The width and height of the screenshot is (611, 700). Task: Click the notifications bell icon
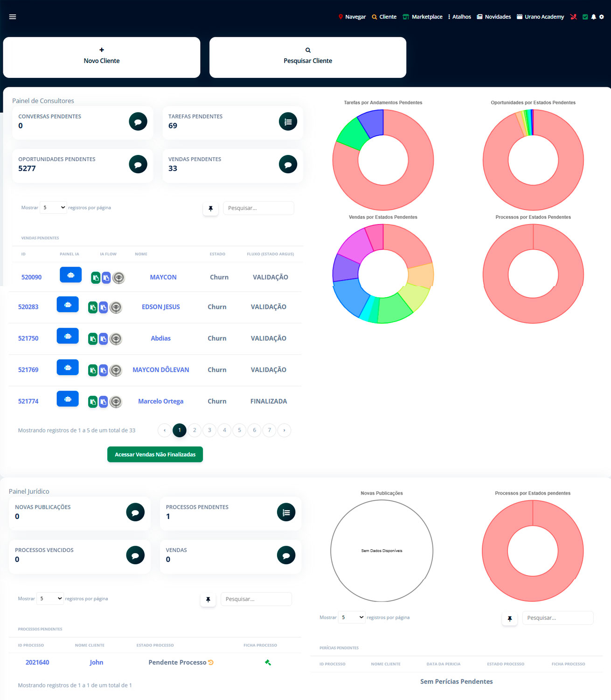pos(593,17)
